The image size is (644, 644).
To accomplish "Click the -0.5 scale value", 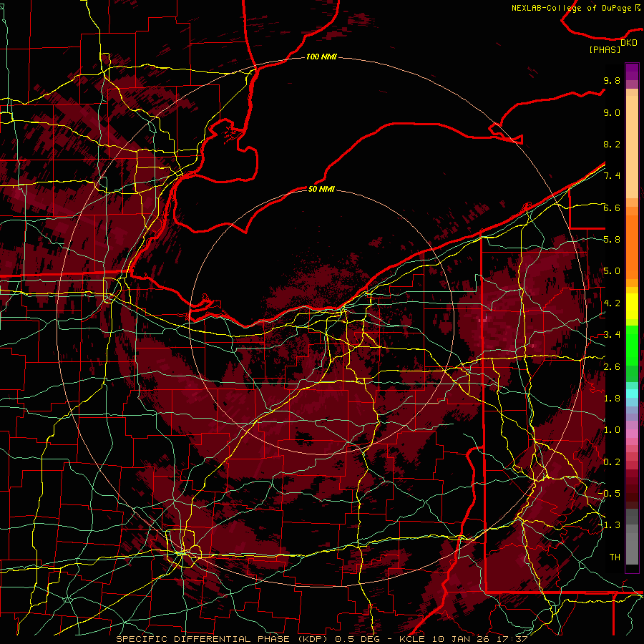I will coord(609,494).
